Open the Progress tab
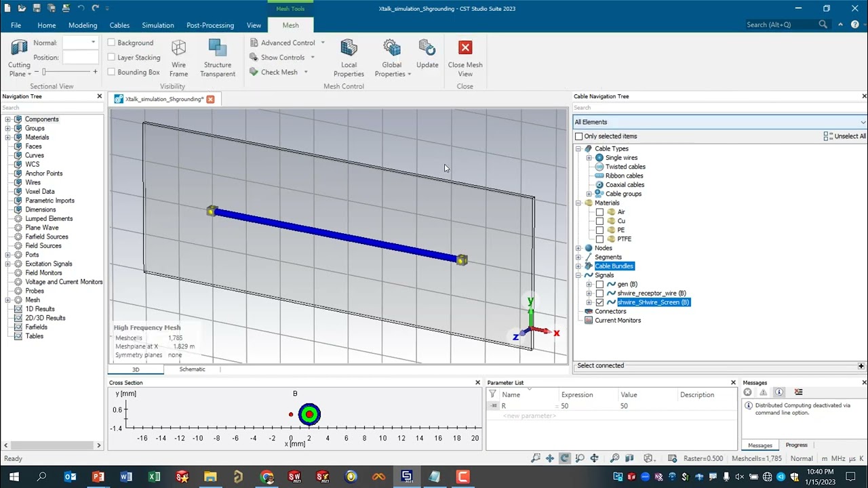Viewport: 868px width, 488px height. 796,445
